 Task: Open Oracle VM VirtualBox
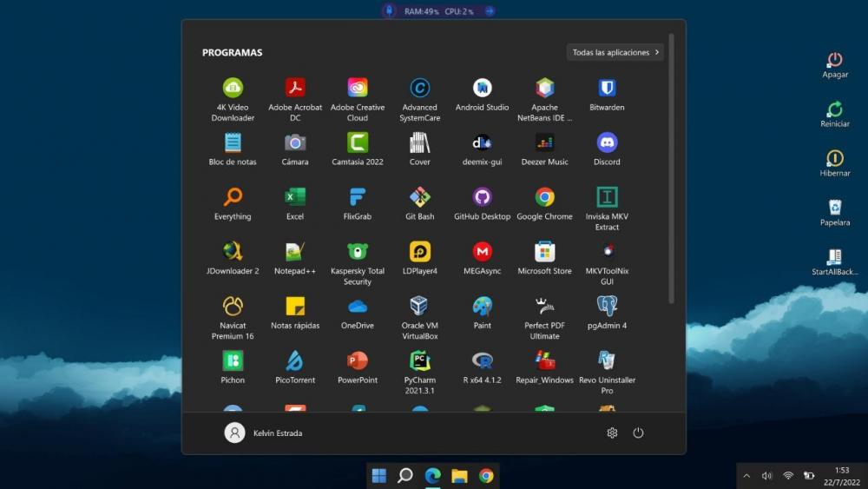pos(419,307)
